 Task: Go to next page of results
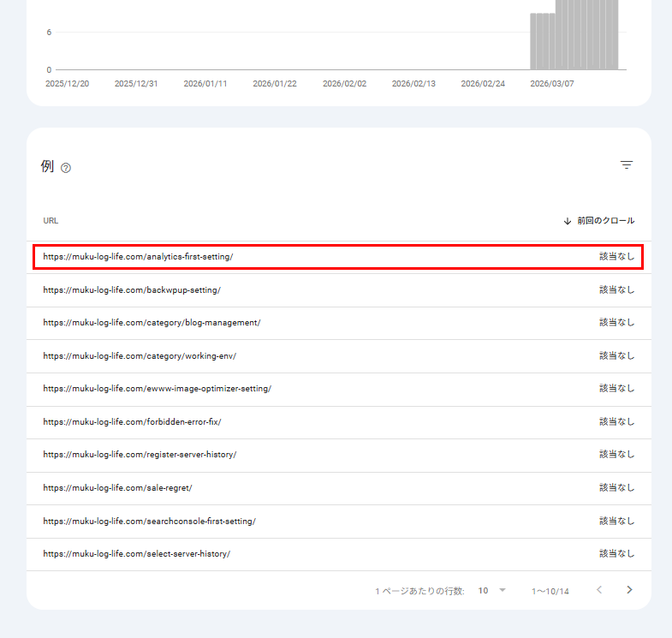630,590
